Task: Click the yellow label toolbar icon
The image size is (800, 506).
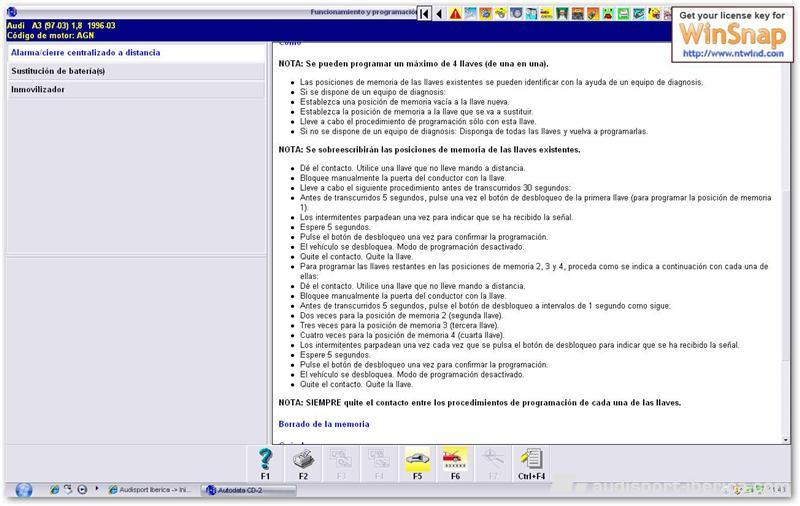Action: (x=546, y=14)
